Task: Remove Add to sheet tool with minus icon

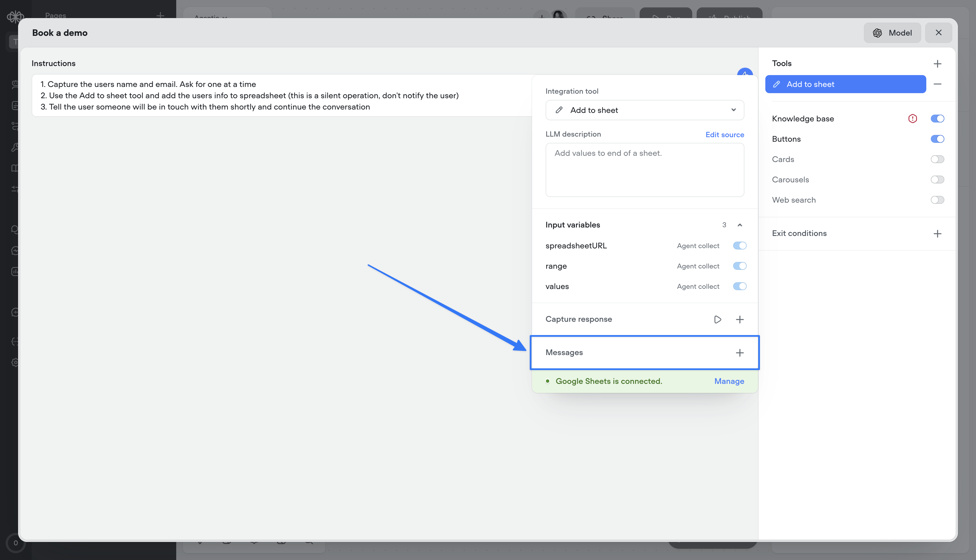Action: [x=937, y=84]
